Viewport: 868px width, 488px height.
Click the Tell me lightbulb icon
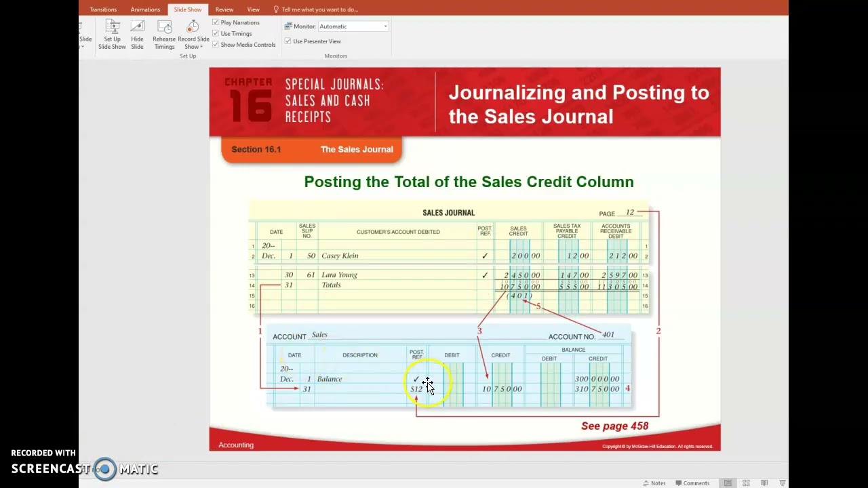coord(276,9)
